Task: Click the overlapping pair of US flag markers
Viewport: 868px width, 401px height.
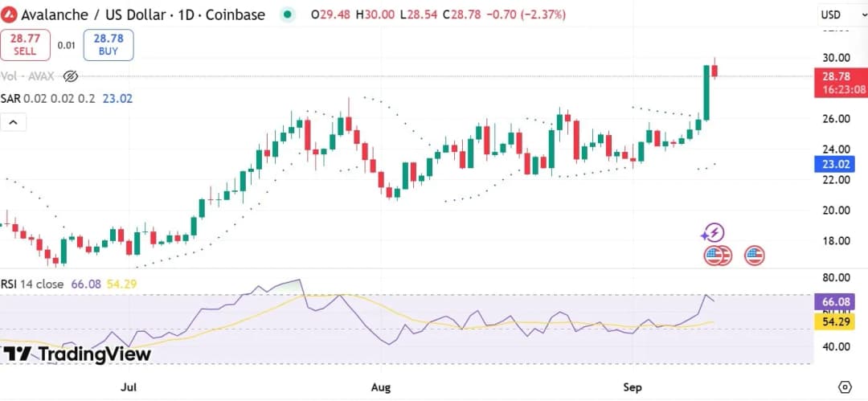Action: point(718,256)
